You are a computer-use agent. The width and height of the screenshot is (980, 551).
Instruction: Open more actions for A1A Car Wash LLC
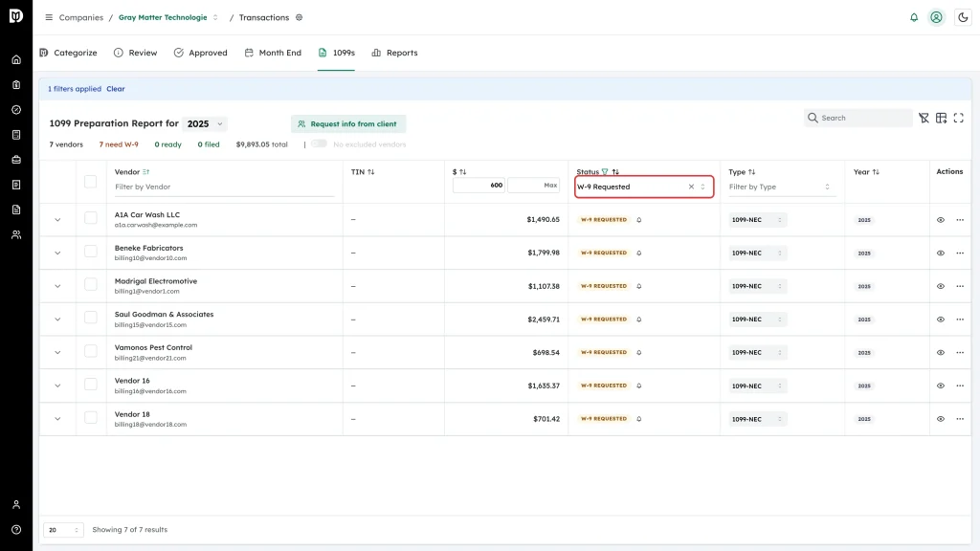tap(960, 220)
